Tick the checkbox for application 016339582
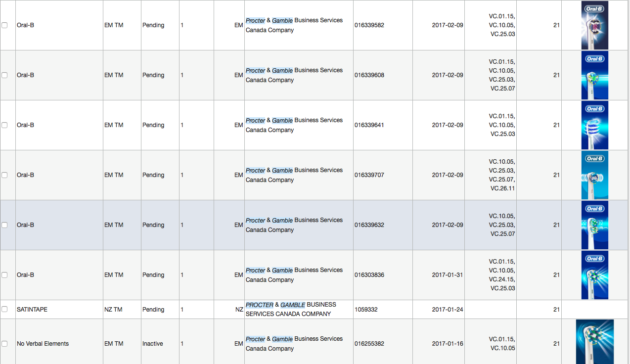Image resolution: width=630 pixels, height=364 pixels. pyautogui.click(x=4, y=25)
